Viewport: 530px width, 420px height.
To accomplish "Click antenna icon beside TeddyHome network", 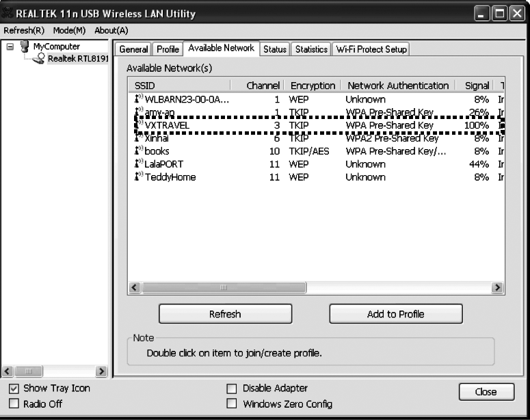I will click(139, 176).
